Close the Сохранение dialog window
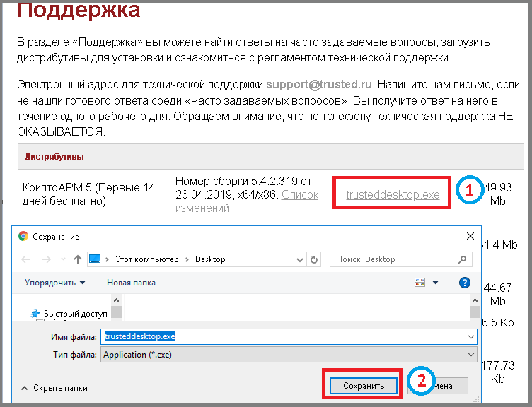Screen dimensions: 532x407 tap(470, 236)
